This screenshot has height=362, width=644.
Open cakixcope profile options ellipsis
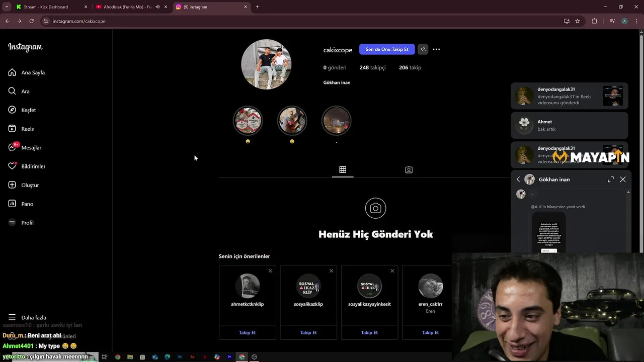[x=436, y=49]
